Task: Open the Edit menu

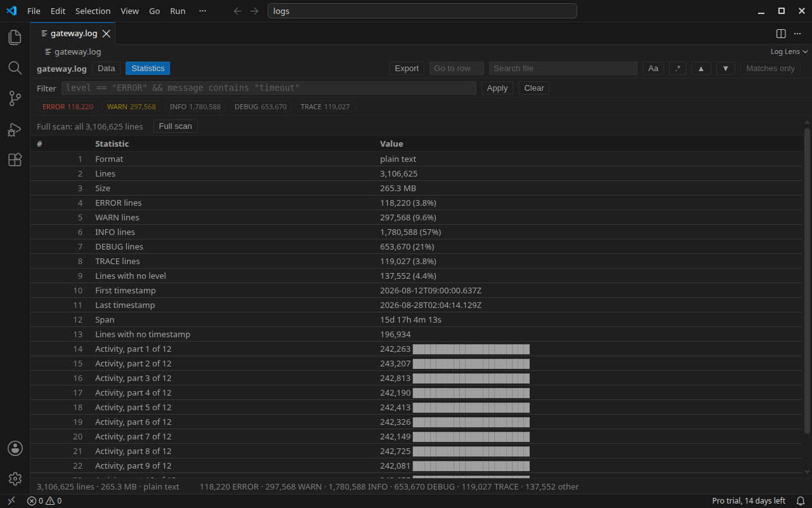Action: (x=58, y=11)
